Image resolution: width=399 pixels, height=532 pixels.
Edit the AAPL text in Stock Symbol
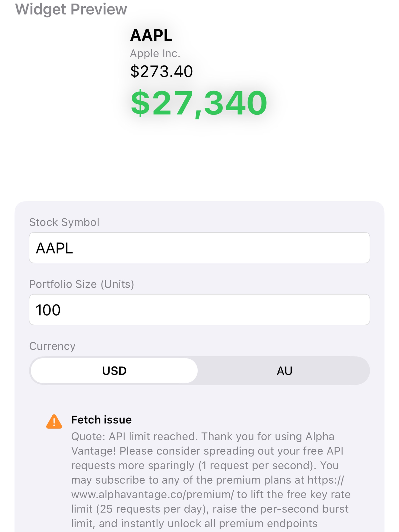54,248
